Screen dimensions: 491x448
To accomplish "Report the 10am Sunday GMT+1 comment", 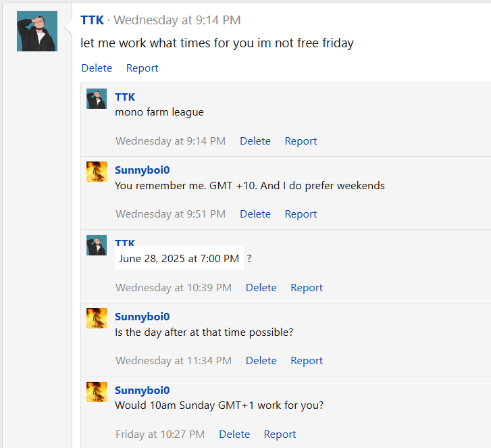I will (x=280, y=434).
